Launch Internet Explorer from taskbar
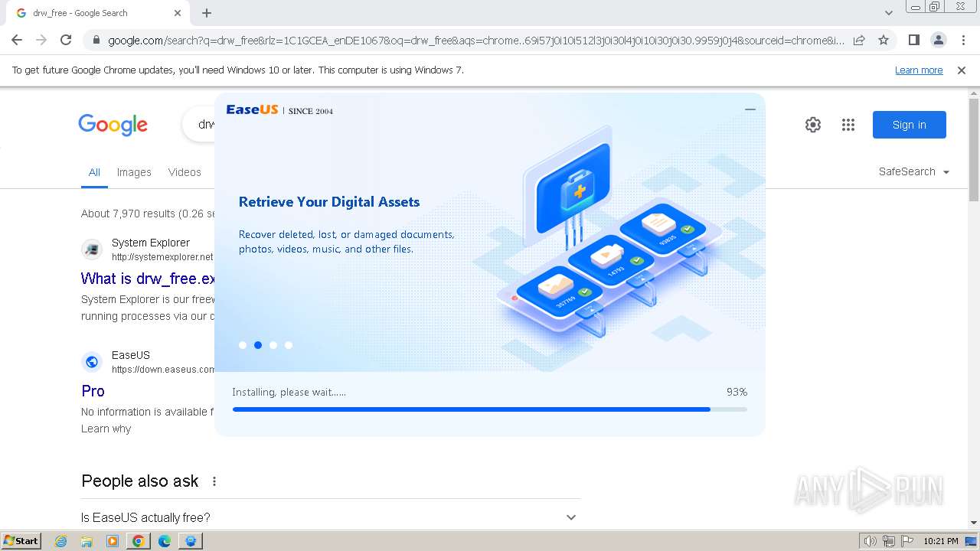The image size is (980, 551). (61, 541)
